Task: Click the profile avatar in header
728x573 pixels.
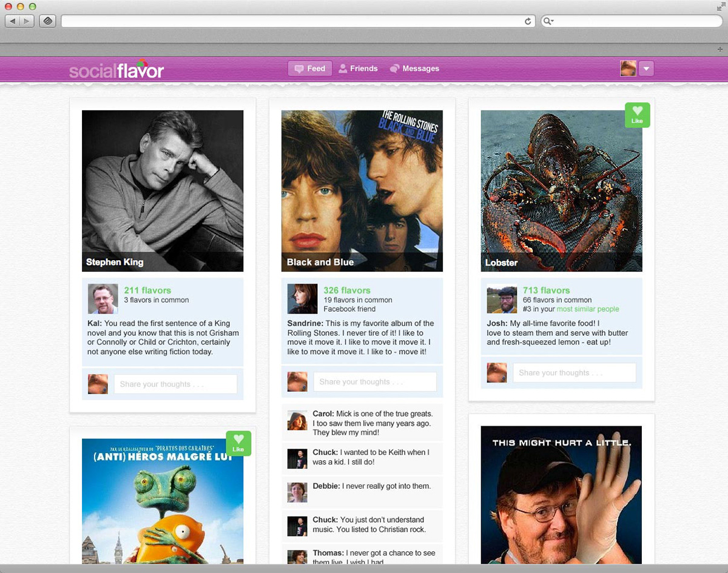Action: pos(628,69)
